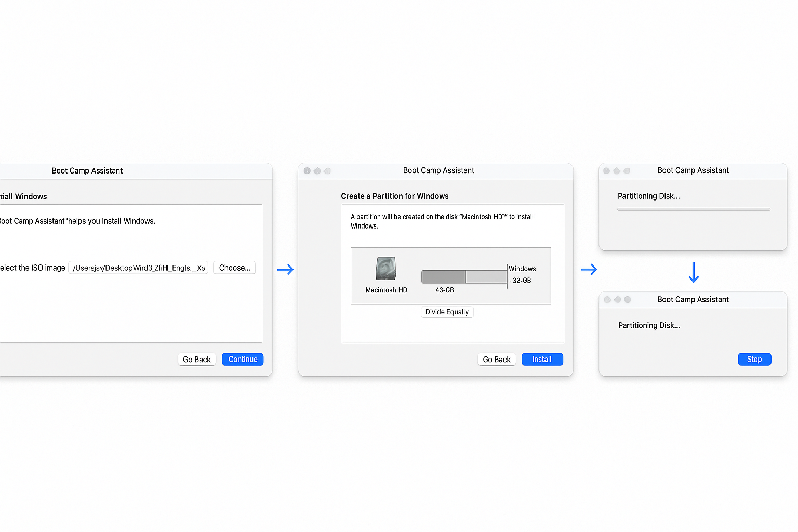Stop the disk partitioning

(754, 360)
